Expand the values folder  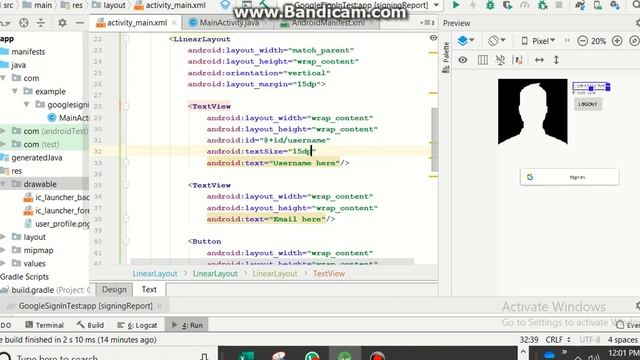pos(3,264)
